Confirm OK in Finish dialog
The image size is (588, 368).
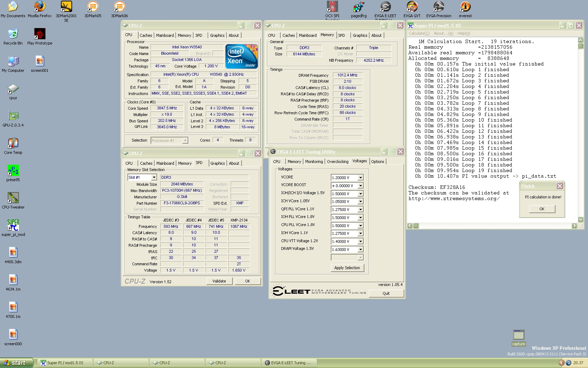(542, 209)
